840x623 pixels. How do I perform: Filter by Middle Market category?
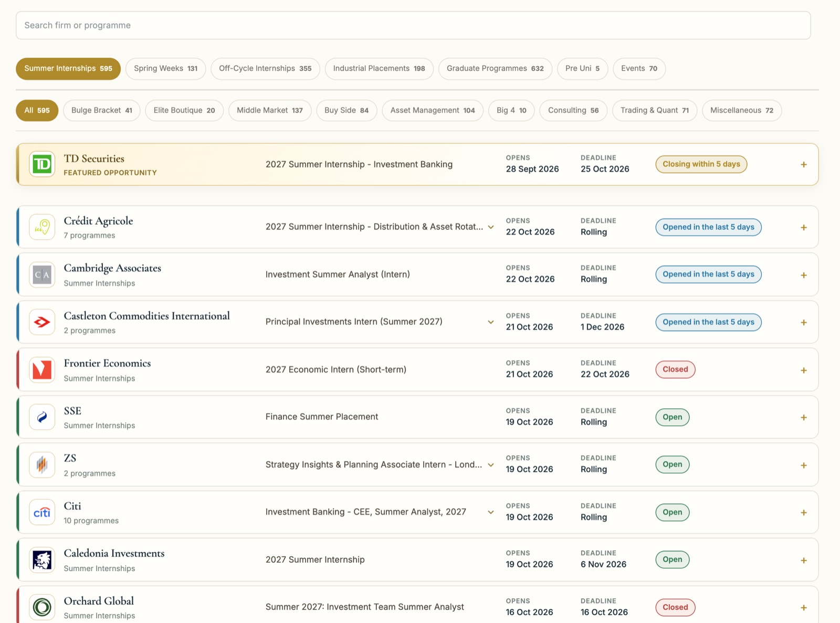[x=270, y=111]
